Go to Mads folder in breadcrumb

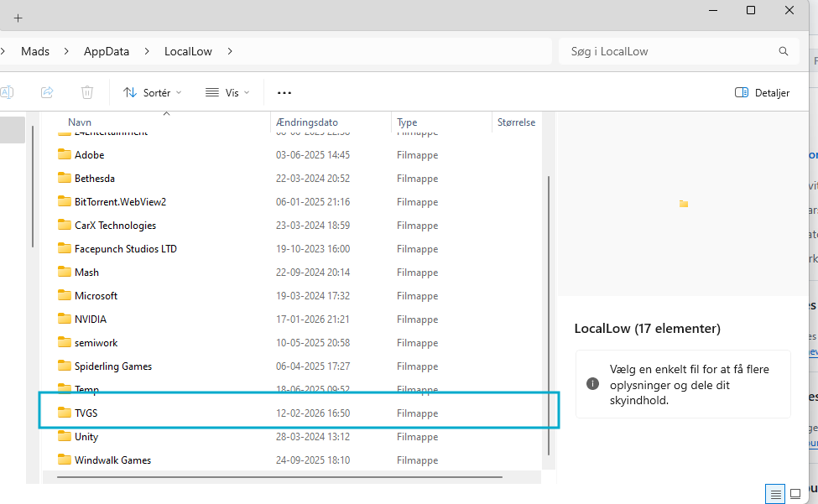point(35,51)
